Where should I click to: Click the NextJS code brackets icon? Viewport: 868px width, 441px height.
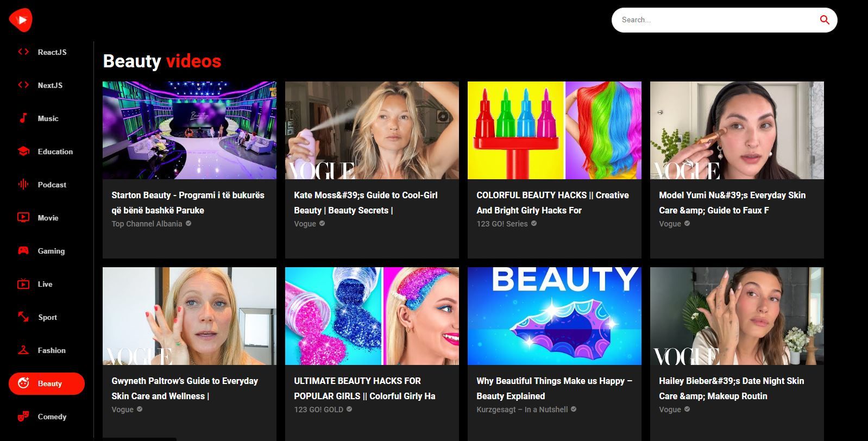[23, 85]
